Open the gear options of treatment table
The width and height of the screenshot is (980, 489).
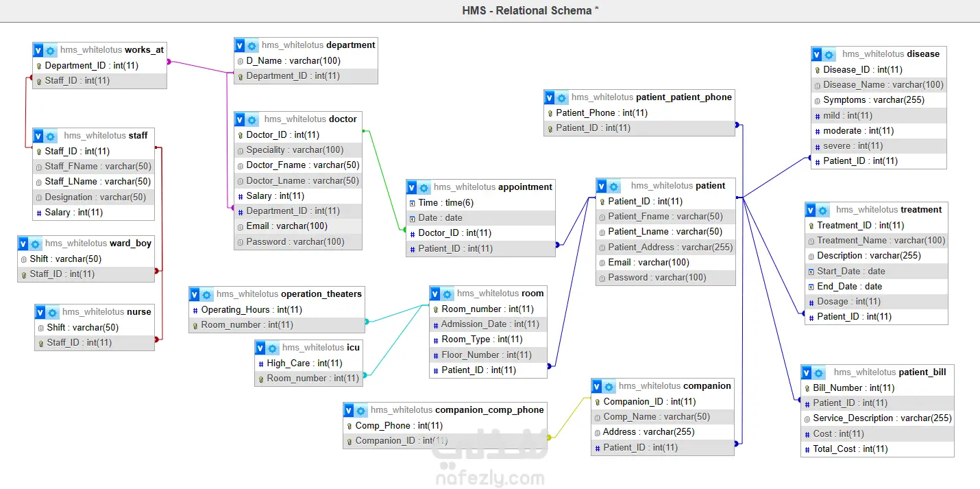pyautogui.click(x=823, y=210)
